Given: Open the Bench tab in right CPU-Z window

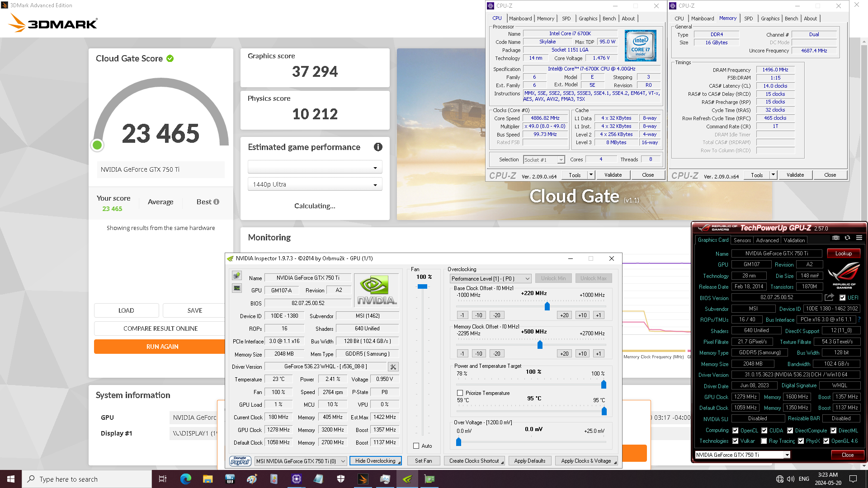Looking at the screenshot, I should coord(792,19).
